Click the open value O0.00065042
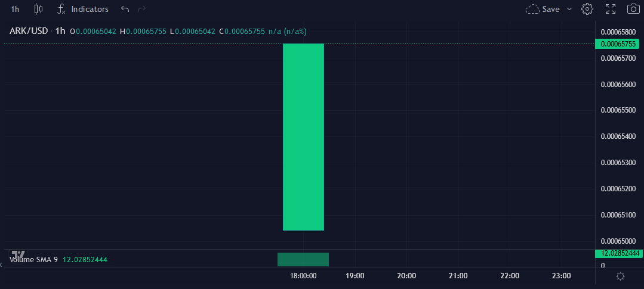Screen dimensions: 644x289 [x=93, y=31]
